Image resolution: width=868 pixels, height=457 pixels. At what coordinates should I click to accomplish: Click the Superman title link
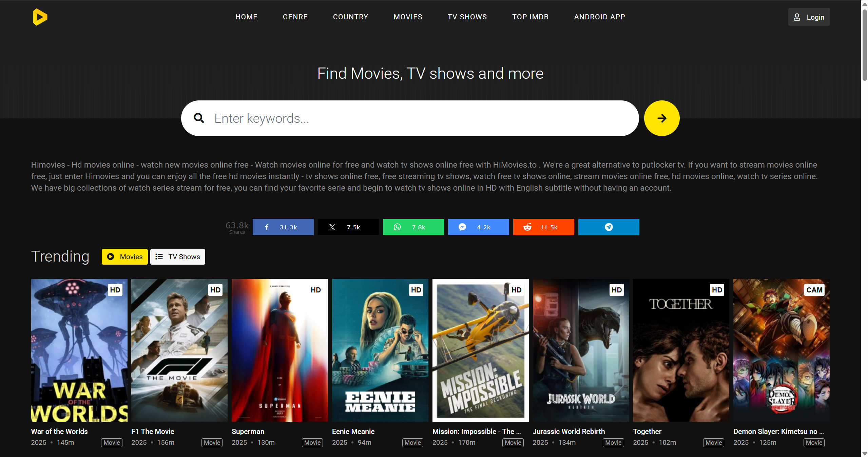tap(248, 432)
